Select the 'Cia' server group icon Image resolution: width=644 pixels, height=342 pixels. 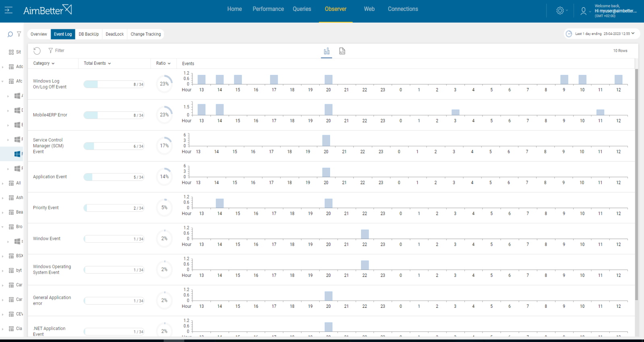point(11,329)
